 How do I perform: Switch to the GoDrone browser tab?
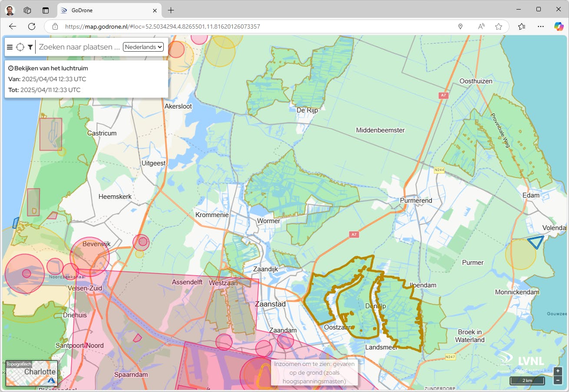109,10
